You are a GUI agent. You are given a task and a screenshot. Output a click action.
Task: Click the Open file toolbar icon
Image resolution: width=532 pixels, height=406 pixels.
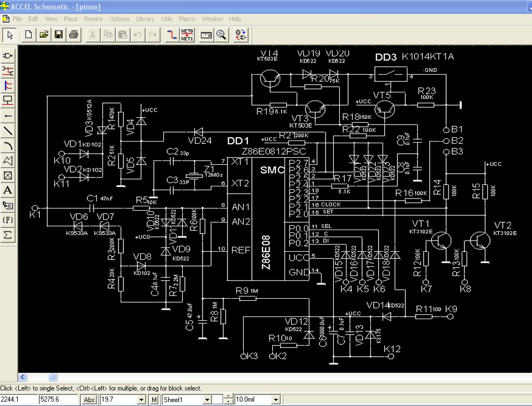(x=44, y=35)
